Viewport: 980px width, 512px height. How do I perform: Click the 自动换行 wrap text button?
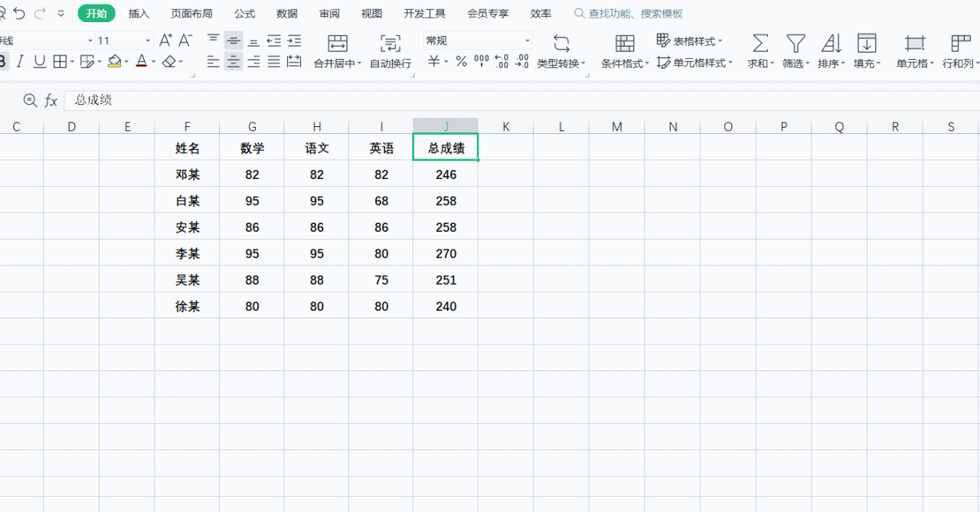[x=390, y=51]
